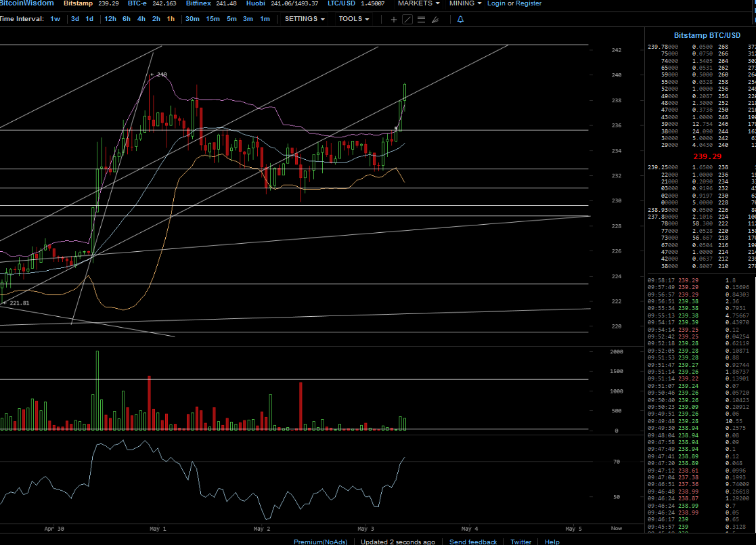Set time interval to 6h
This screenshot has height=545, width=756.
coord(127,19)
